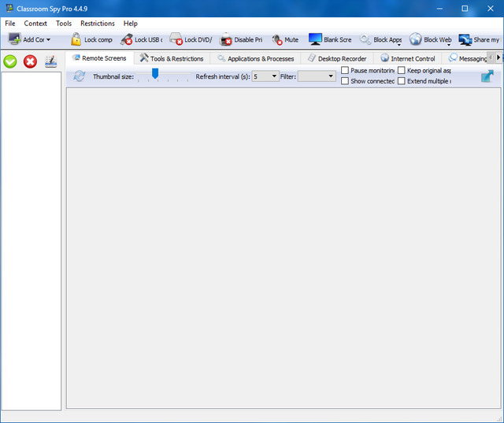Click the blue fullscreen arrow icon
This screenshot has width=504, height=423.
coord(487,76)
